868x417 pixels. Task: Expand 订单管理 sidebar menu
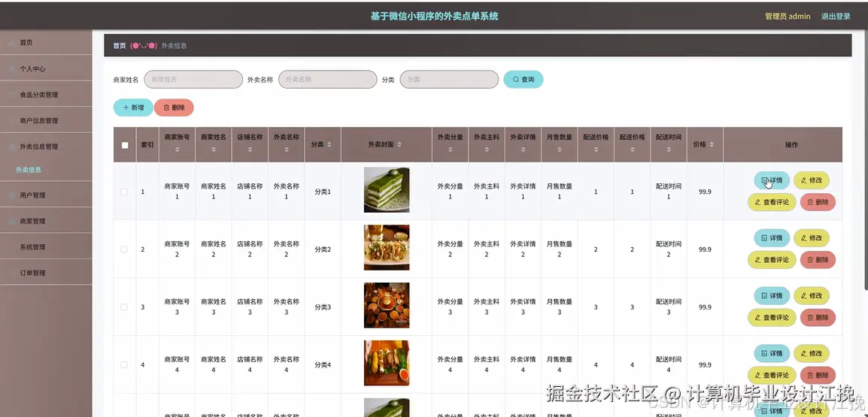(x=46, y=273)
